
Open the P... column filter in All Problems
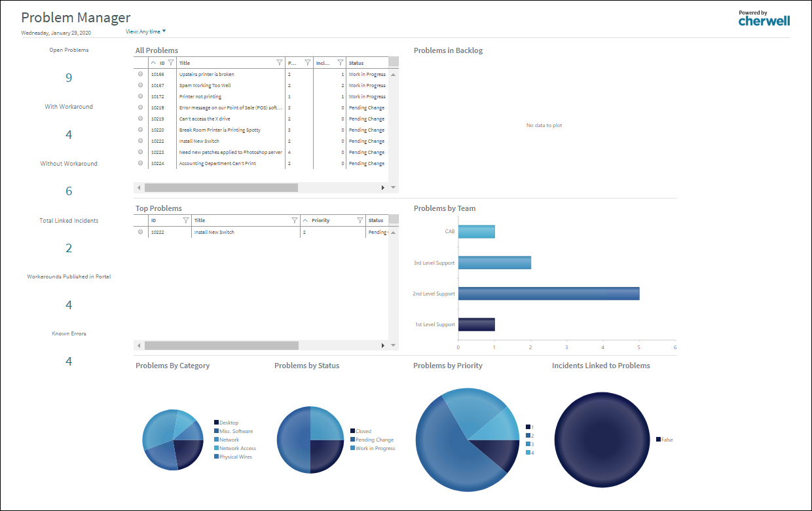308,63
